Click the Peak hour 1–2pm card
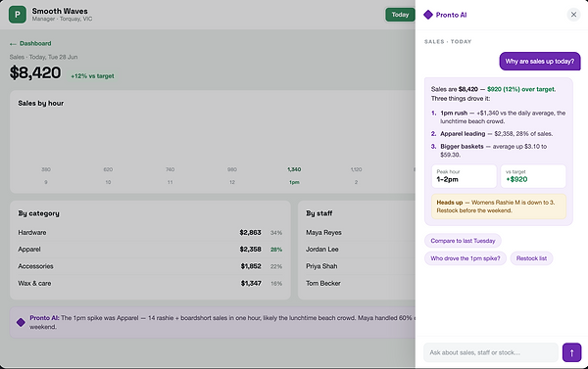The width and height of the screenshot is (588, 369). tap(464, 176)
